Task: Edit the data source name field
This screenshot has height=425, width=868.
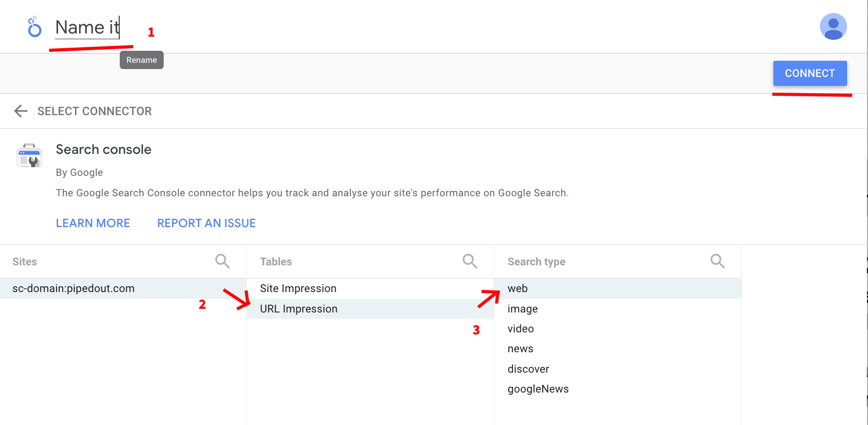Action: 87,27
